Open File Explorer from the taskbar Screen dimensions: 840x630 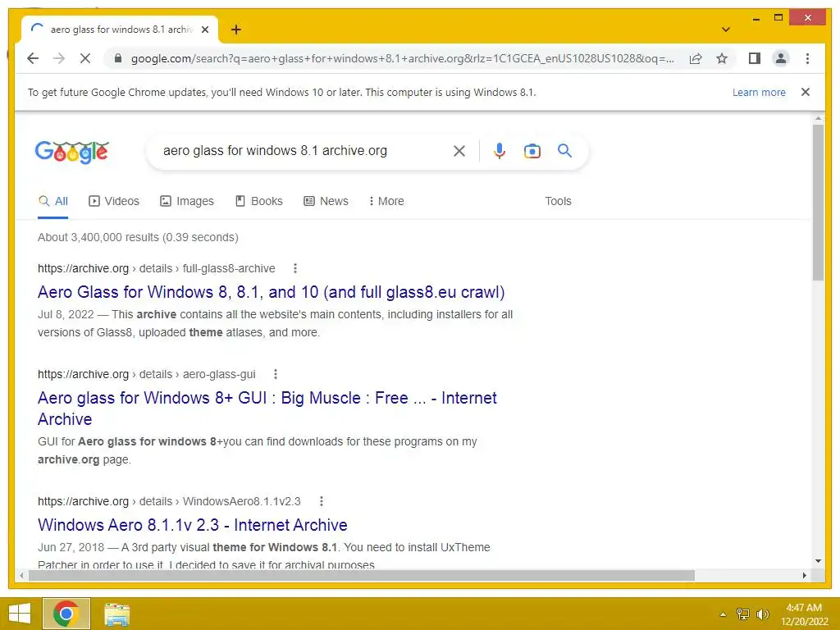click(x=116, y=614)
